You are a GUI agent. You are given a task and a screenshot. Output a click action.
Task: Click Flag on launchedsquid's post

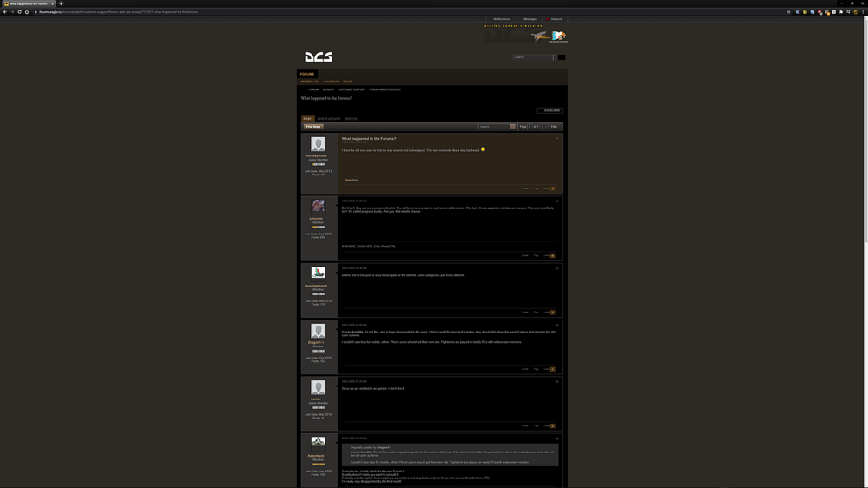coord(536,313)
